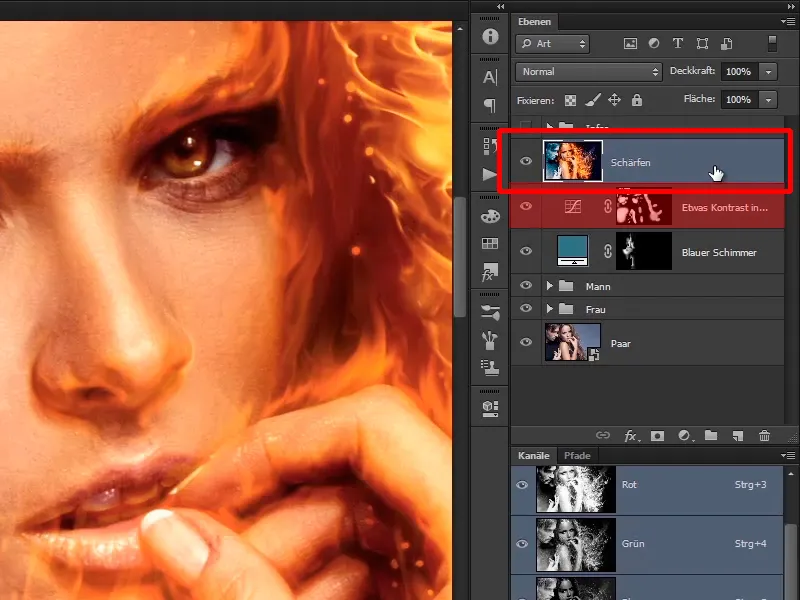Open the Fläche slider arrow
Image resolution: width=800 pixels, height=600 pixels.
pyautogui.click(x=768, y=100)
